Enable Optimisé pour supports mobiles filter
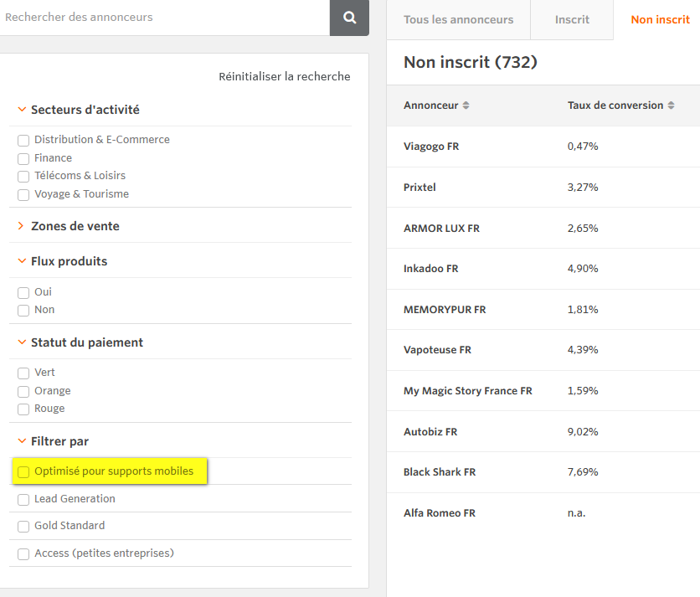700x597 pixels. pos(23,472)
